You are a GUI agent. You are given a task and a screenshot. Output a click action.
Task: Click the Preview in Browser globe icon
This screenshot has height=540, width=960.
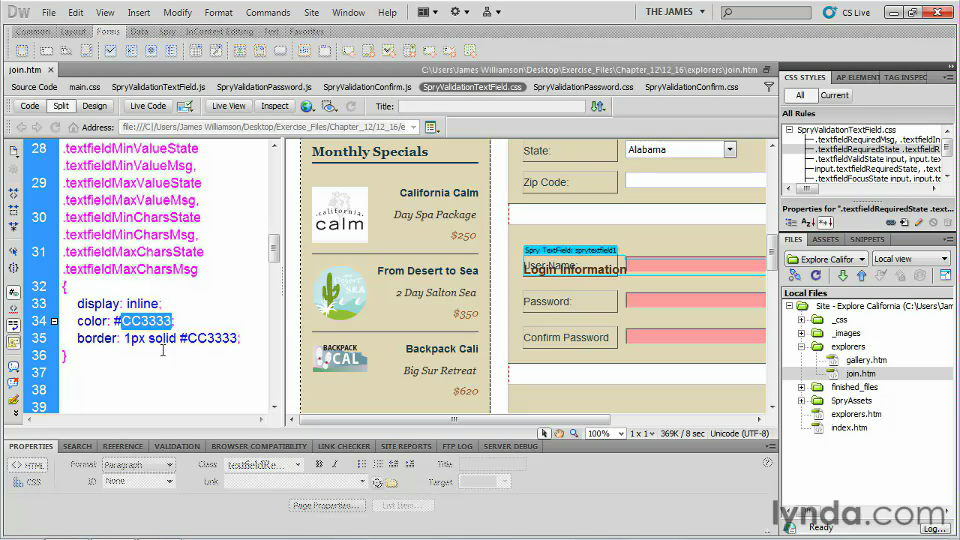307,106
